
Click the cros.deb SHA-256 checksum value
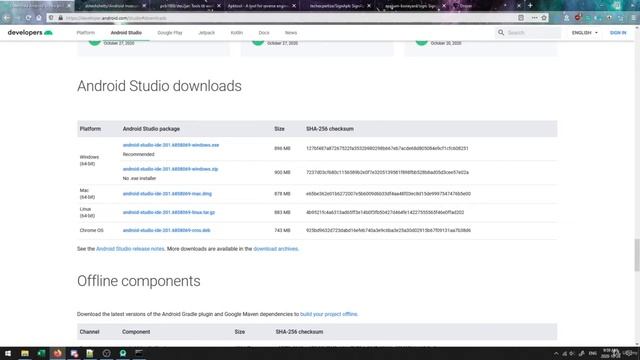point(388,230)
